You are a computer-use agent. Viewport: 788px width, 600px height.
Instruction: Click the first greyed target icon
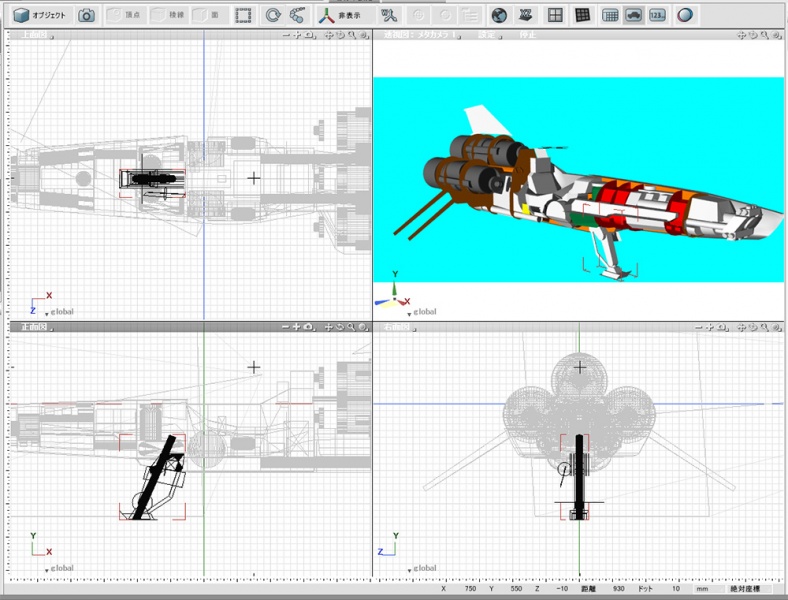[418, 16]
